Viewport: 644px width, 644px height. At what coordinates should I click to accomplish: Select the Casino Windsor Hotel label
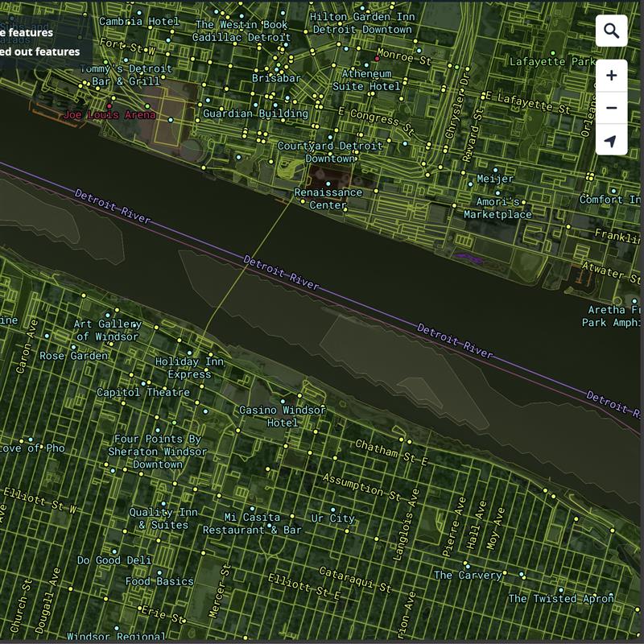(x=283, y=416)
